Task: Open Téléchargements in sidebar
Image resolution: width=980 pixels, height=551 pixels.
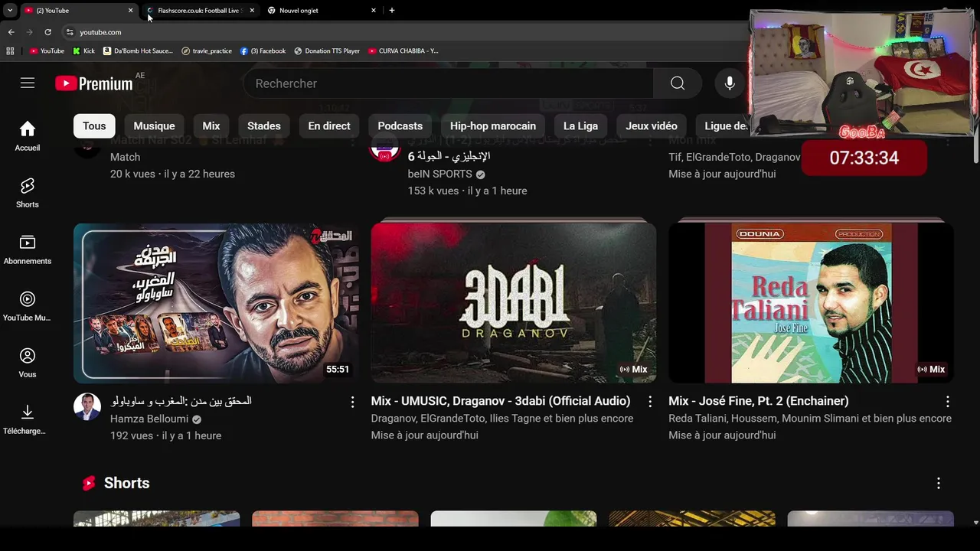Action: tap(28, 419)
